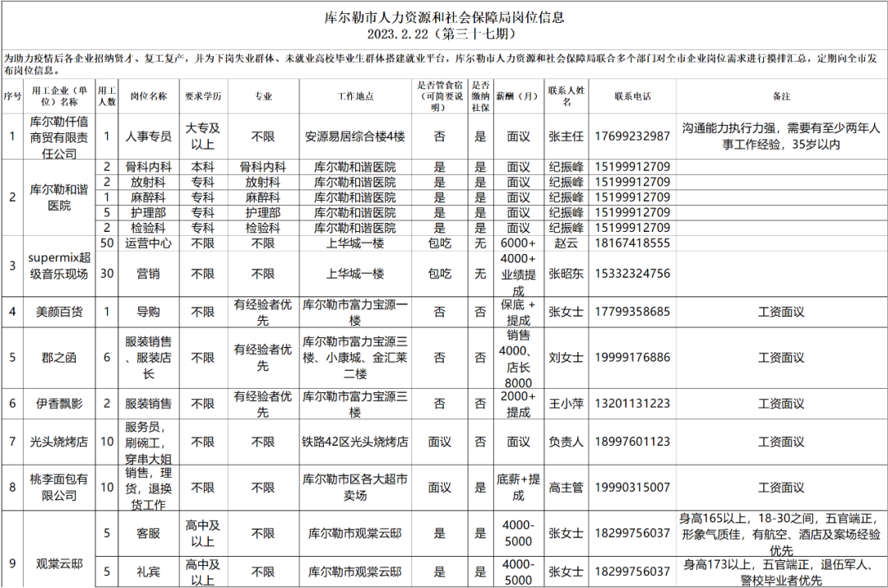Click the 伊香飘影 company cell
This screenshot has height=588, width=888.
(59, 404)
